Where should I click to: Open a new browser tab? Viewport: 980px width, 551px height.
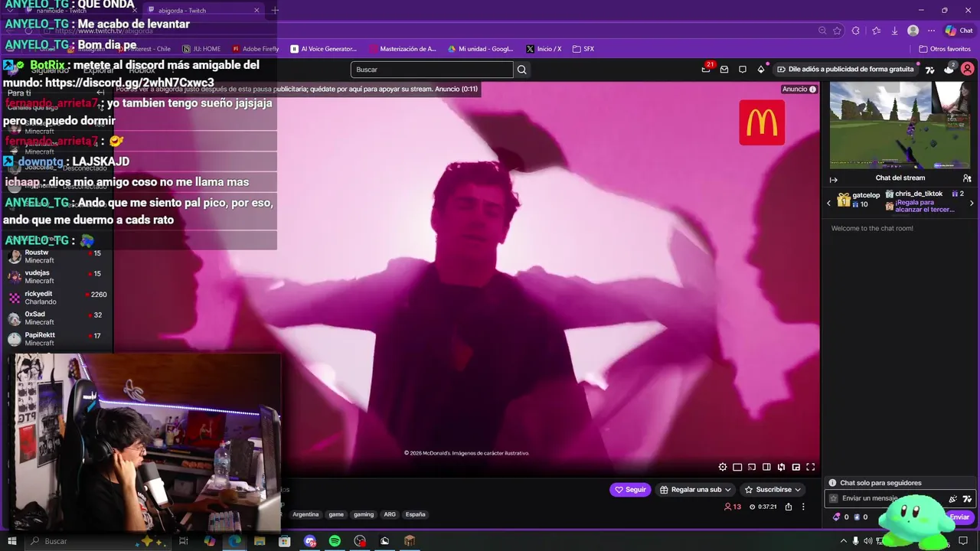pos(275,10)
